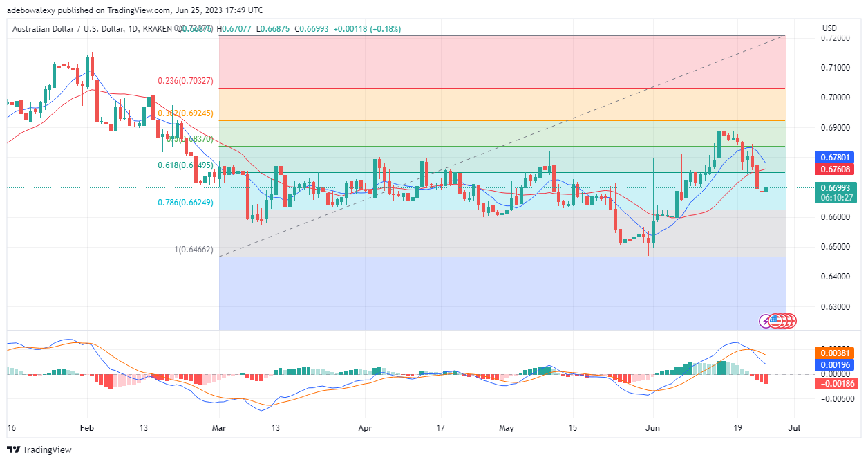Image resolution: width=868 pixels, height=462 pixels.
Task: Click the 15 date label on time axis
Action: 573,429
